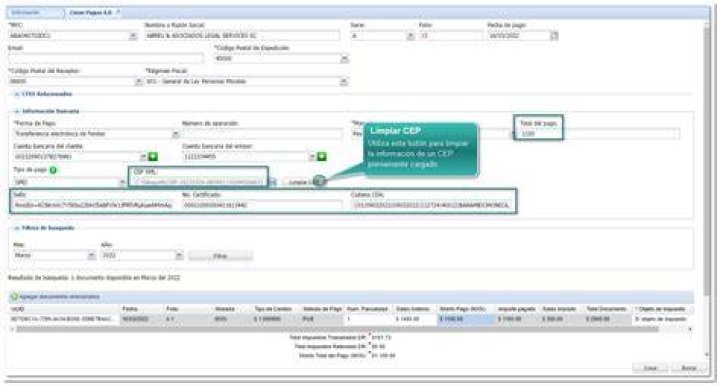
Task: Click the Tipo de pago help icon
Action: (53, 170)
